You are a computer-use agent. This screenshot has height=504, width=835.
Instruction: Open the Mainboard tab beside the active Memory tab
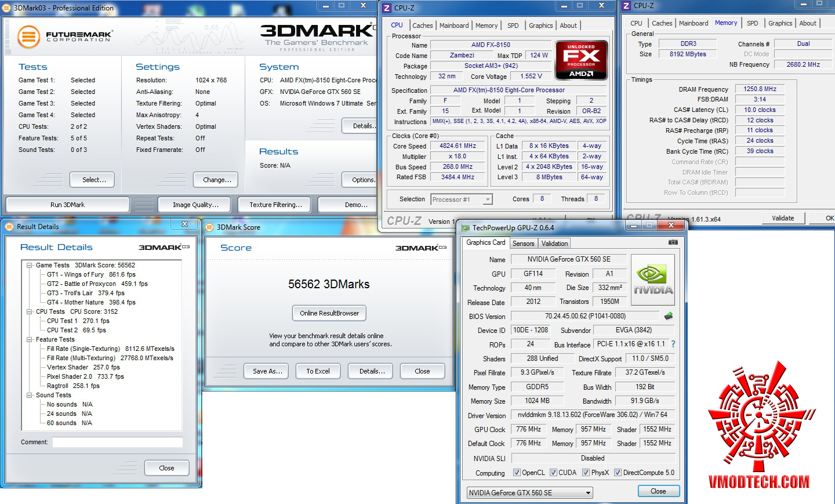click(x=694, y=23)
